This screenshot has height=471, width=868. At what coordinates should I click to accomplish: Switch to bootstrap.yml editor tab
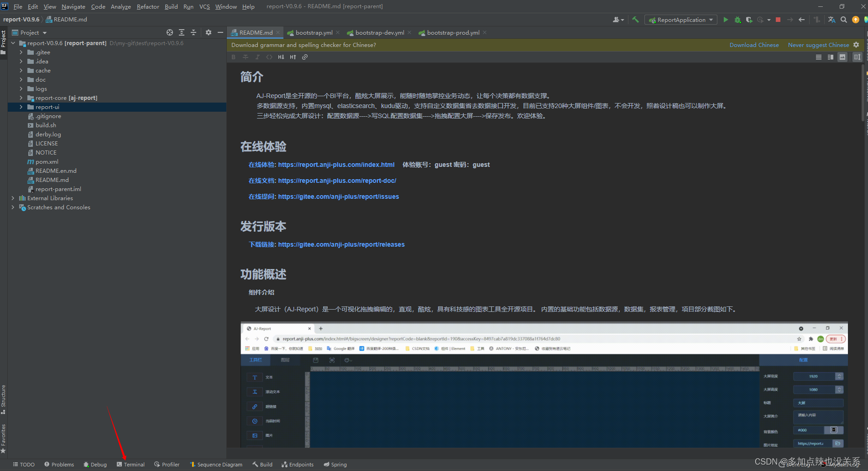(314, 32)
